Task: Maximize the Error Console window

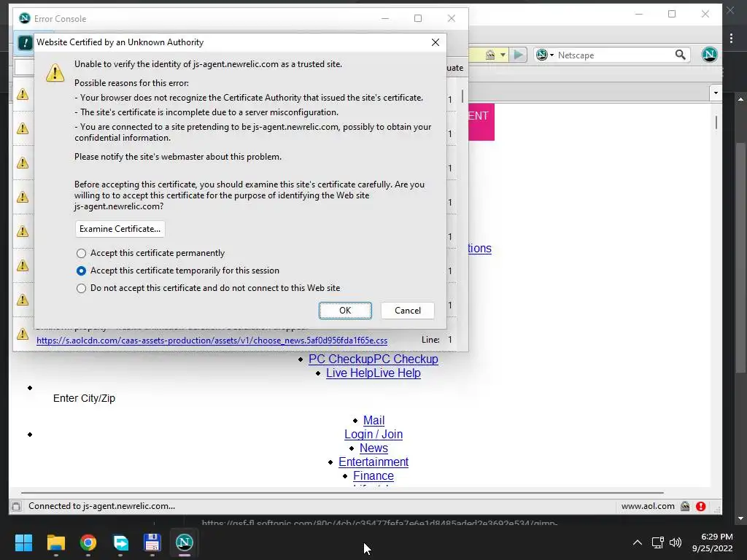Action: point(418,18)
